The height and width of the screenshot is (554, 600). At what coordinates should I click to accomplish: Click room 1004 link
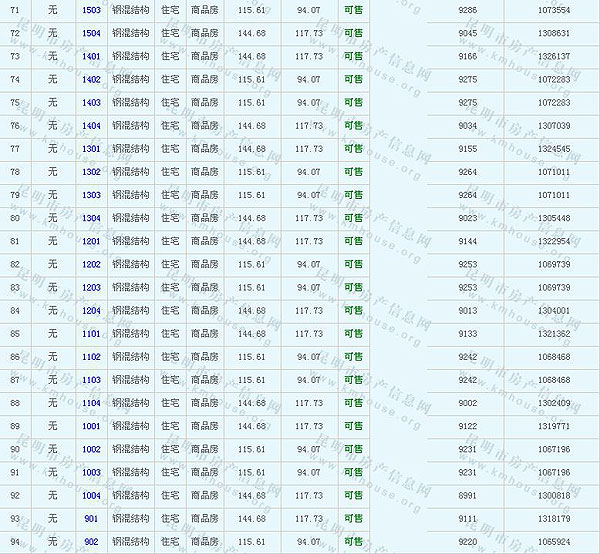(x=91, y=496)
